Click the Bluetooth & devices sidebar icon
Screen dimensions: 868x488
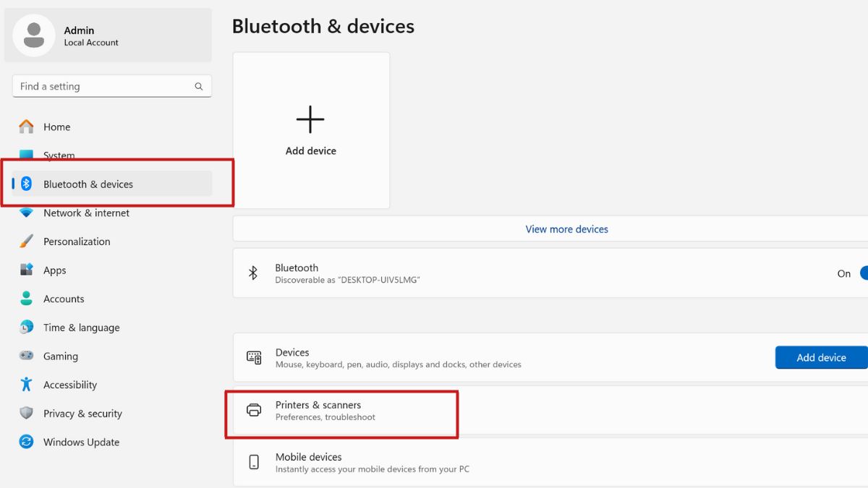tap(26, 184)
